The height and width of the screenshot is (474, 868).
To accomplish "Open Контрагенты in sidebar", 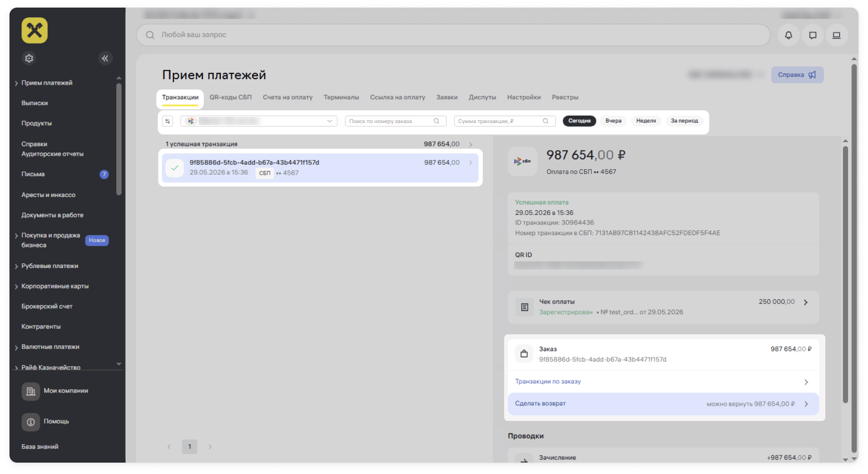I will 41,327.
